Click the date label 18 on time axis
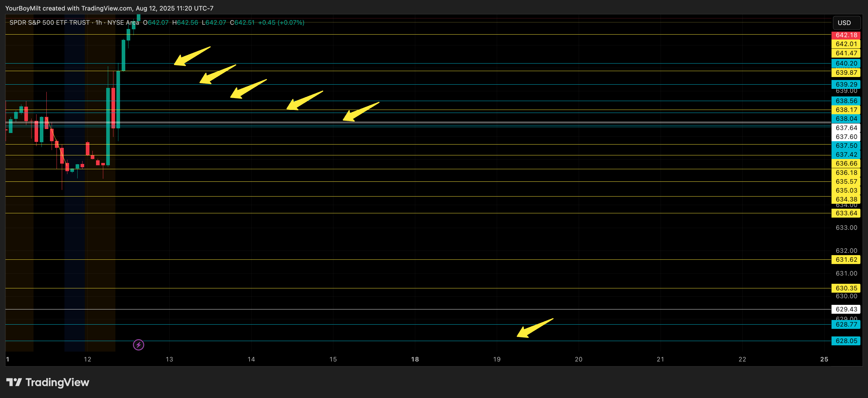This screenshot has height=398, width=868. point(415,359)
